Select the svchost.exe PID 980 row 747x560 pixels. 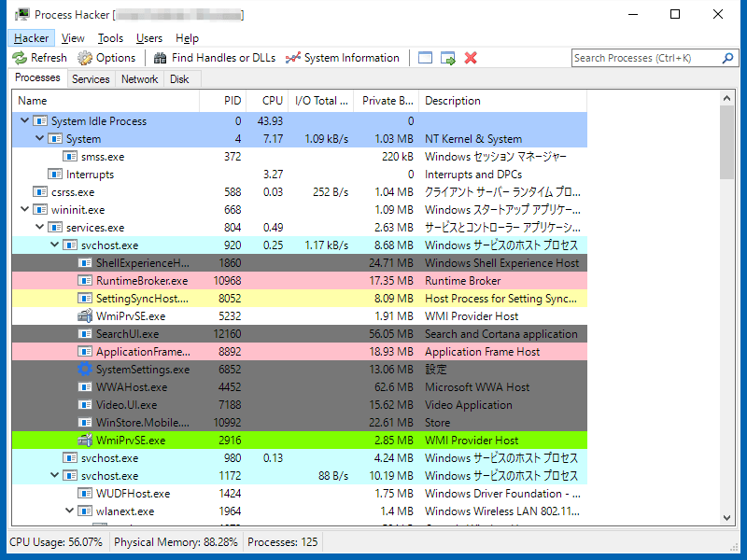point(299,457)
